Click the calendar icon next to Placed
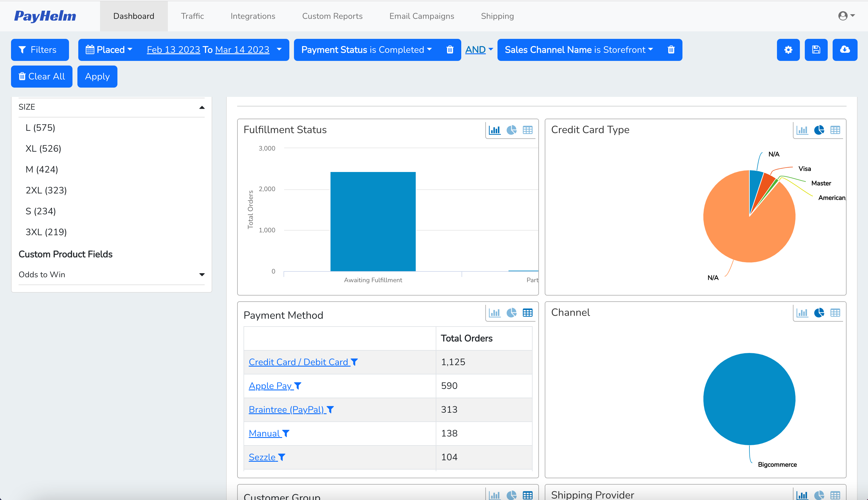868x500 pixels. tap(90, 50)
